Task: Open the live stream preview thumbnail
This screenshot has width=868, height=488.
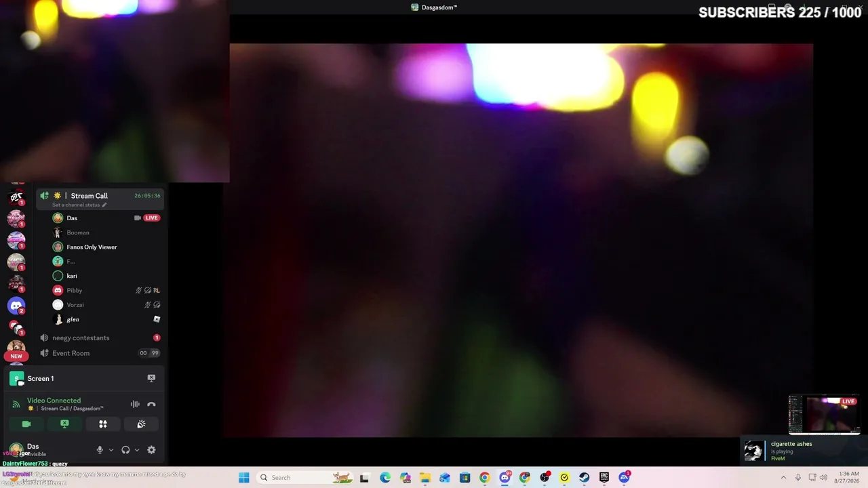Action: pyautogui.click(x=824, y=414)
